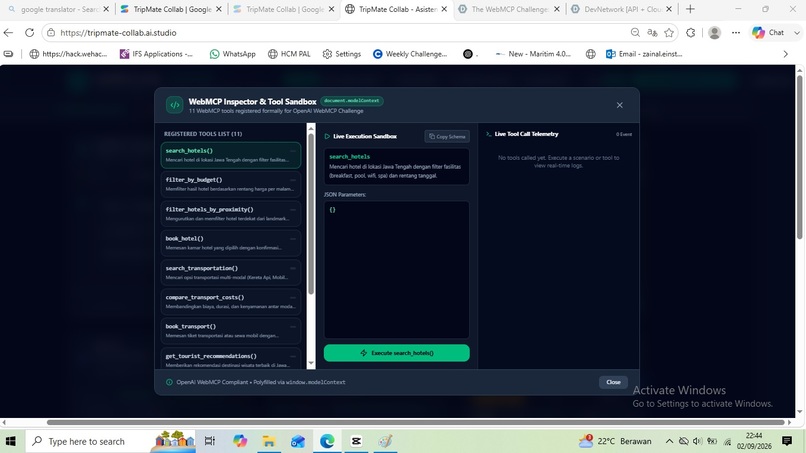Screen dimensions: 806x453
Task: Add this page to favorites
Action: (669, 32)
